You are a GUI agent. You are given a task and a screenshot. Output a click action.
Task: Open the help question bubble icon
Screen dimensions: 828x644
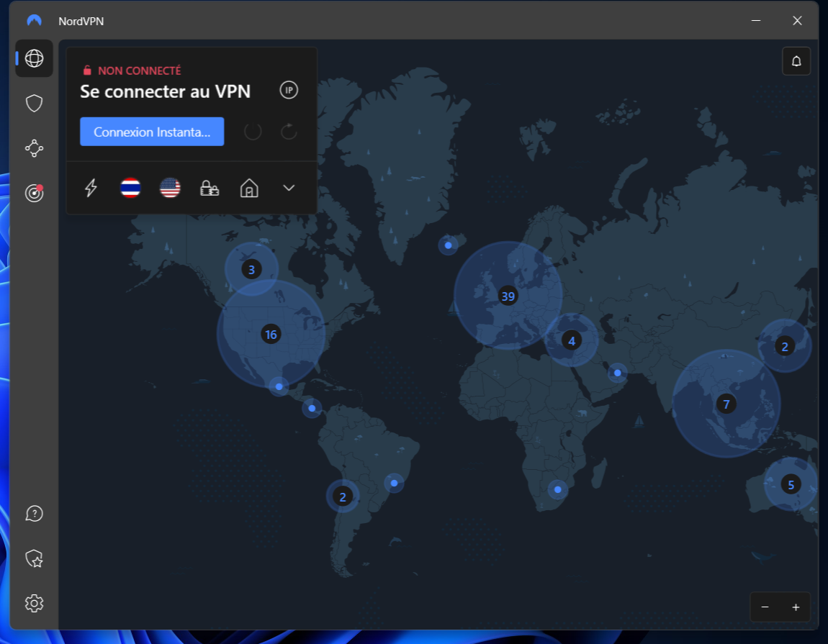coord(35,514)
